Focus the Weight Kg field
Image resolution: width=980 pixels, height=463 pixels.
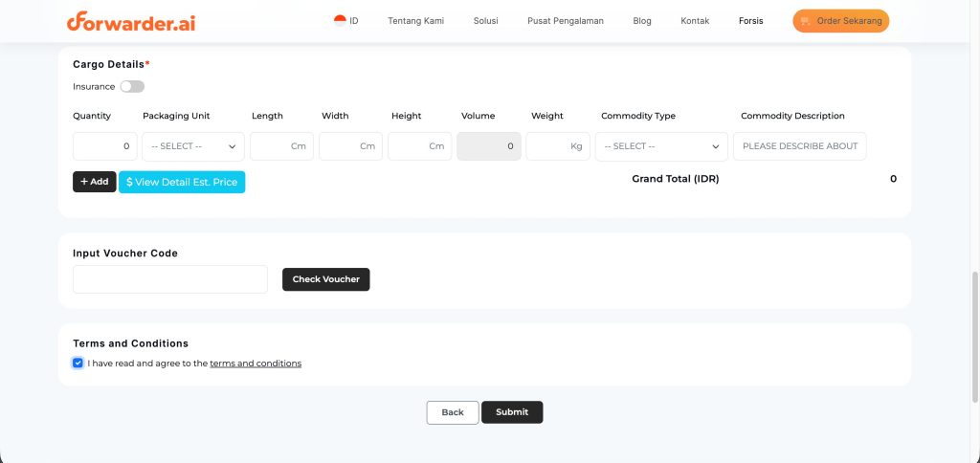[558, 146]
